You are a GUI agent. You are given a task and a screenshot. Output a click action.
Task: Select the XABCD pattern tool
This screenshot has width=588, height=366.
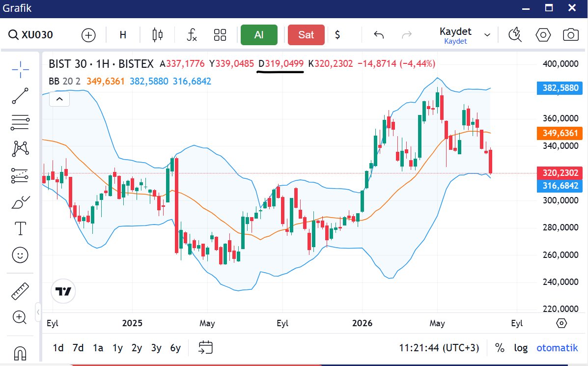(20, 149)
